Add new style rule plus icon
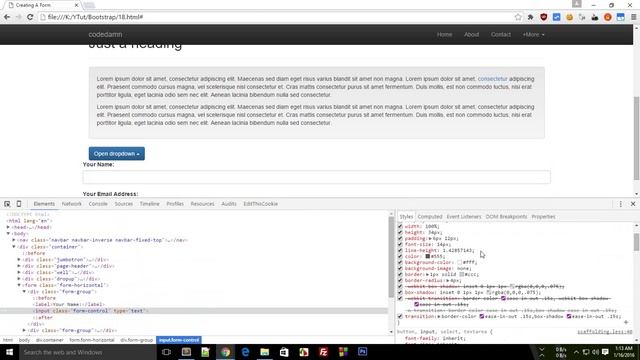 click(626, 322)
